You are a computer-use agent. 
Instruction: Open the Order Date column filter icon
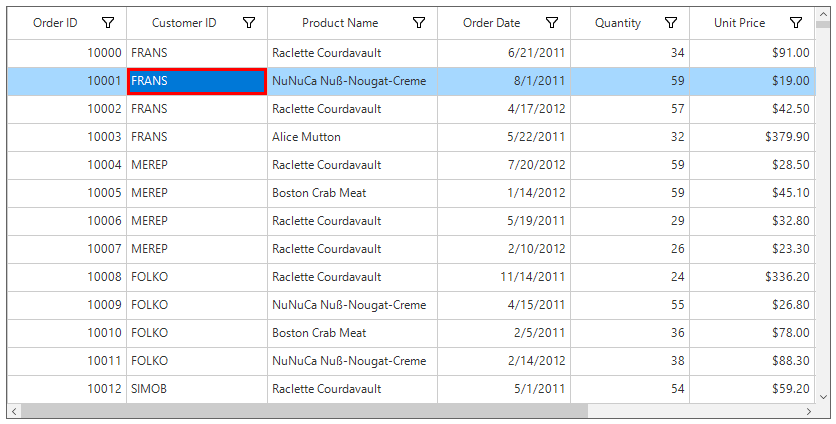coord(552,22)
